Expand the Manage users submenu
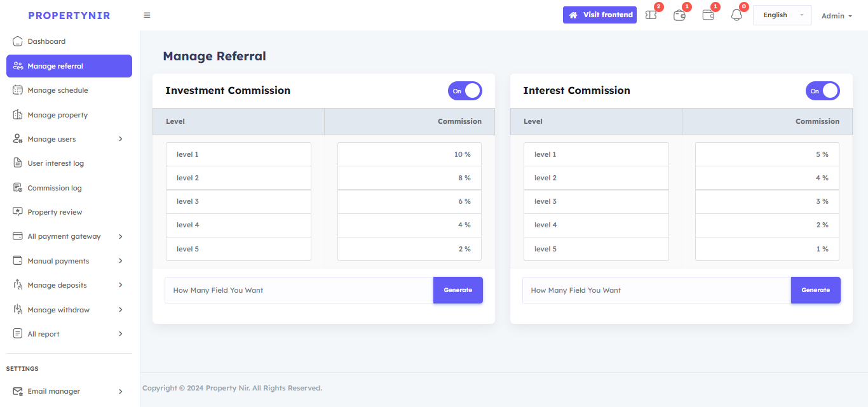The height and width of the screenshot is (407, 868). coord(121,139)
